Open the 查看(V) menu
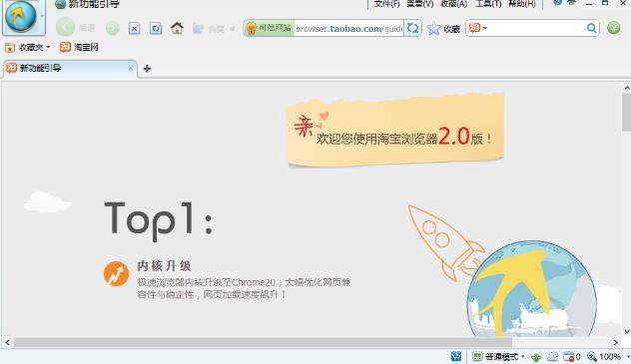Viewport: 631px width, 364px height. (420, 4)
